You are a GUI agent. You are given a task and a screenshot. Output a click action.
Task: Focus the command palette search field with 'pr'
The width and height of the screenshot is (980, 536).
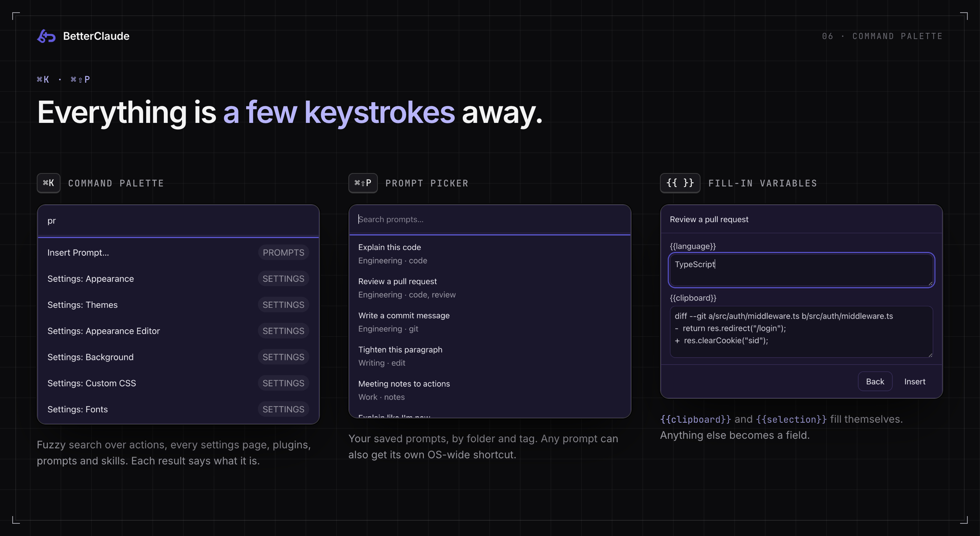[x=178, y=221]
